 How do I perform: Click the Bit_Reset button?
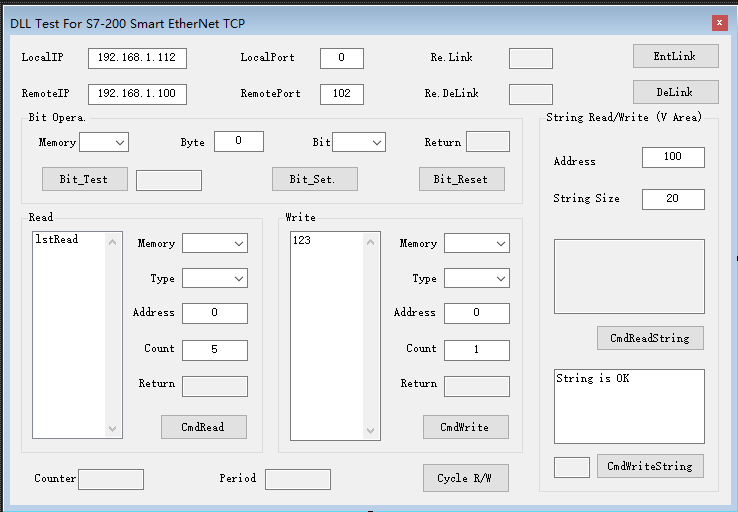click(x=462, y=179)
